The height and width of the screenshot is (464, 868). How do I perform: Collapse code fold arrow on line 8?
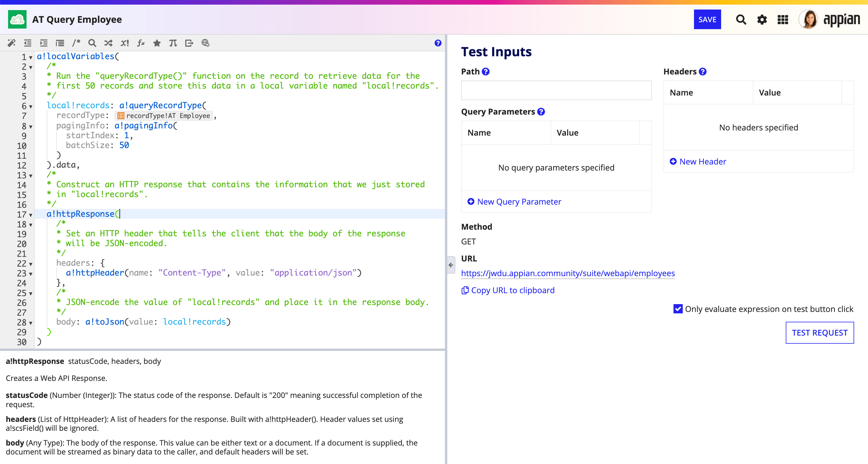[x=31, y=127]
